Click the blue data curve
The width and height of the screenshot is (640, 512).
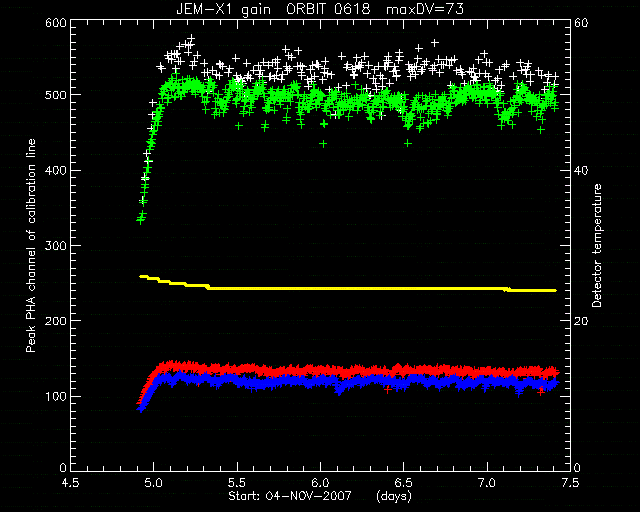coord(347,382)
